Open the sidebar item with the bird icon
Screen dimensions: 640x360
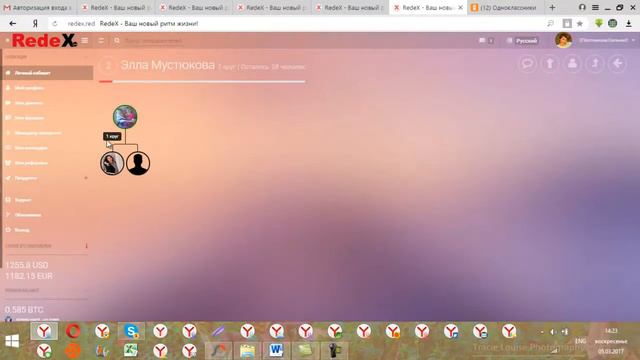[47, 163]
